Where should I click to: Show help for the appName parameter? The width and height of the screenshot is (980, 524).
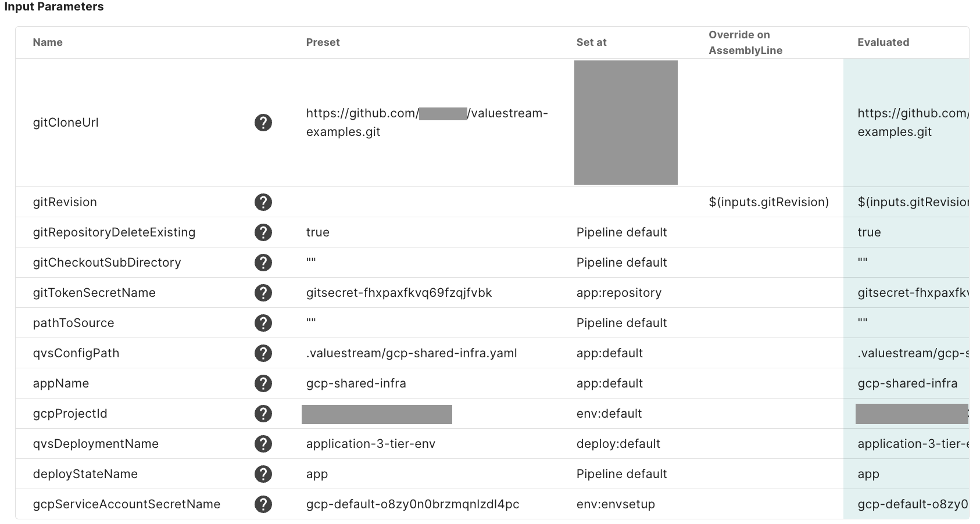point(263,383)
